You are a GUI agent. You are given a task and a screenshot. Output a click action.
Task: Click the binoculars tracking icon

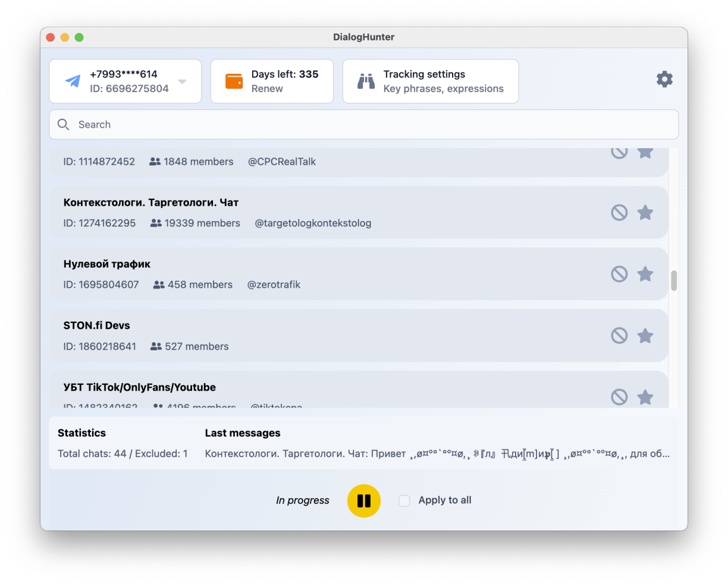(x=366, y=81)
